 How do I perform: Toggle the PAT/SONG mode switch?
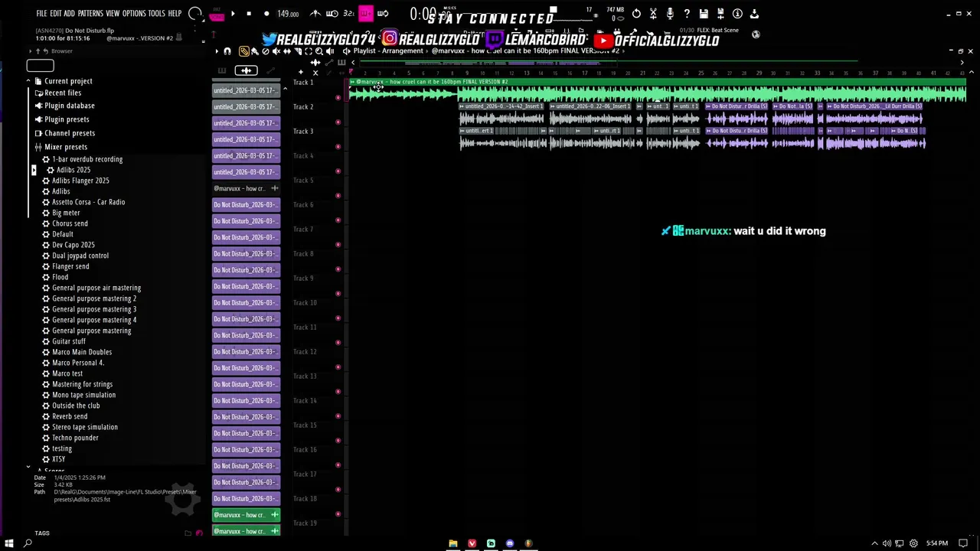(217, 14)
